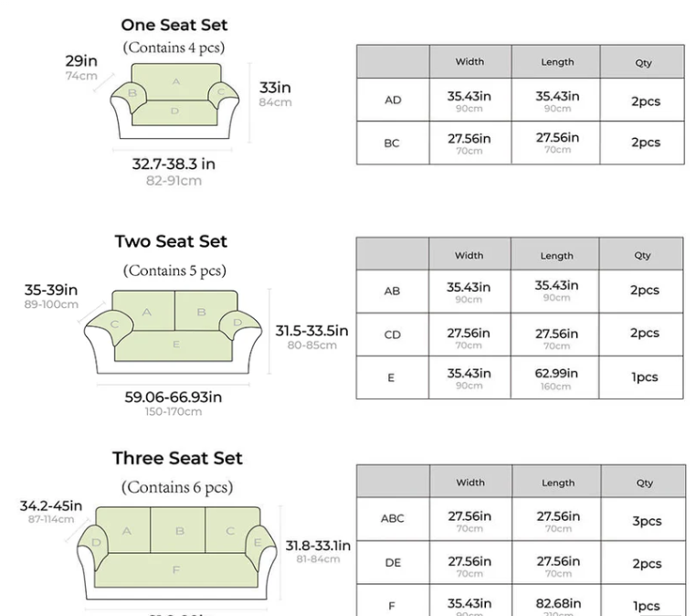Click the 62.99in length cell for E
The height and width of the screenshot is (616, 696).
pyautogui.click(x=556, y=377)
